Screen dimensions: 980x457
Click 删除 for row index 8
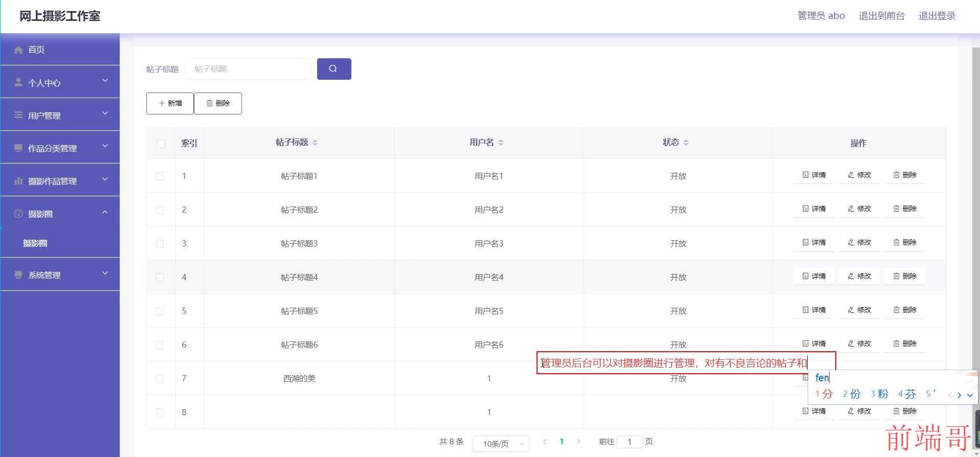905,411
